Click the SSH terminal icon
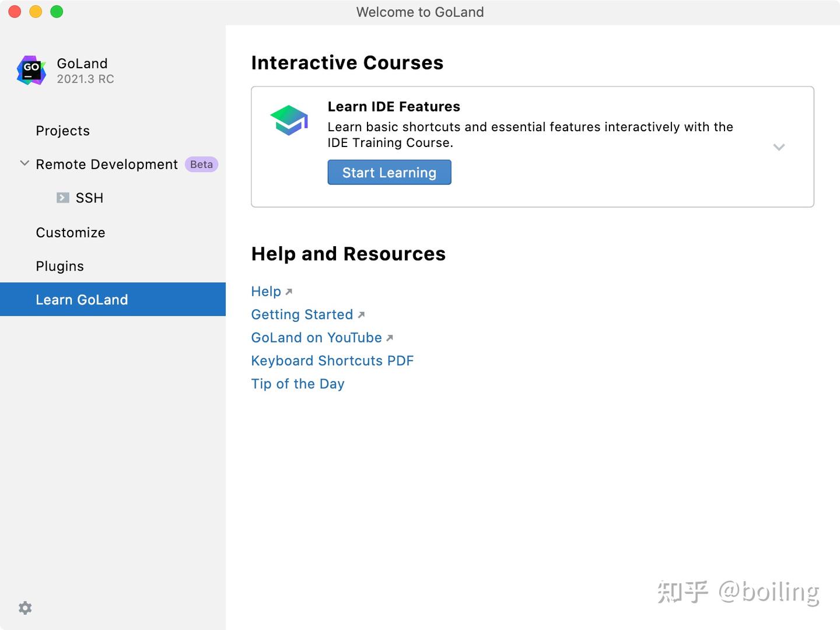The image size is (840, 630). pos(63,198)
